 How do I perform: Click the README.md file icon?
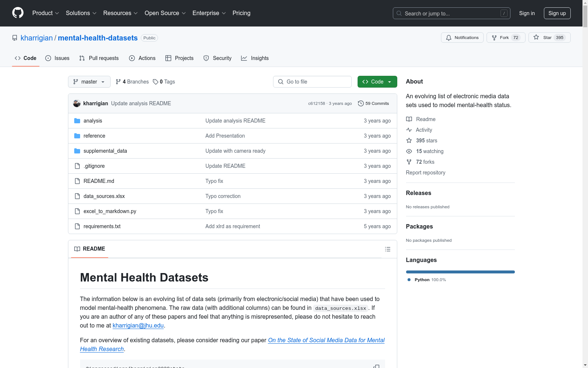click(x=77, y=181)
